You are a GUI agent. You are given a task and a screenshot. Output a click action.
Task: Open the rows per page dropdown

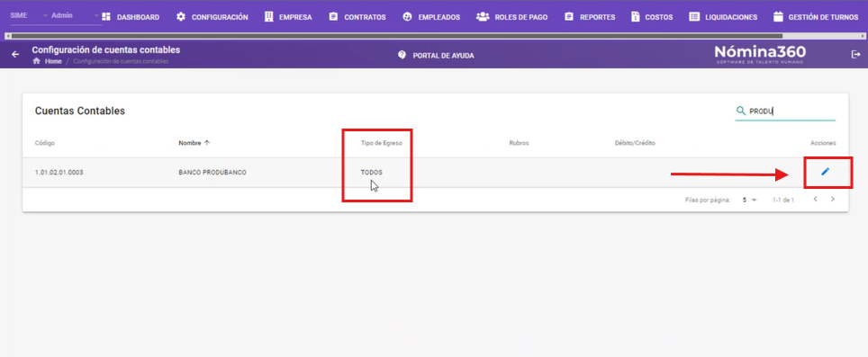tap(749, 200)
